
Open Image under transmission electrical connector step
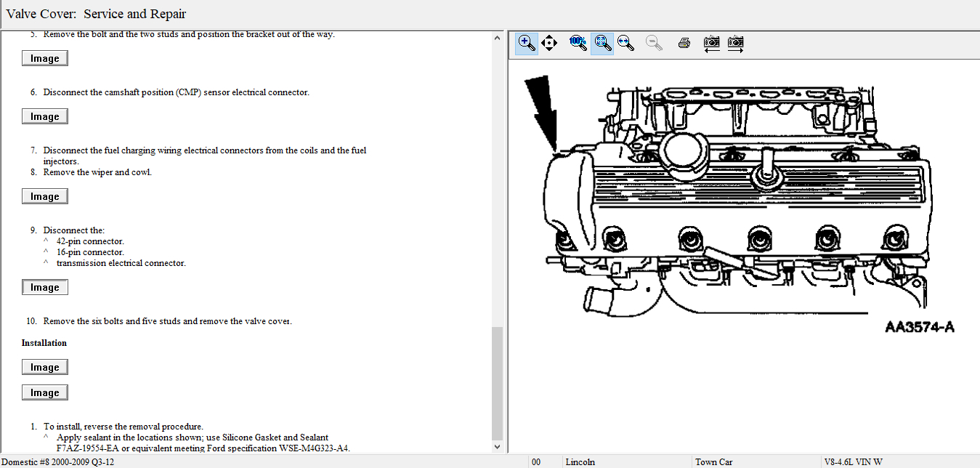45,288
